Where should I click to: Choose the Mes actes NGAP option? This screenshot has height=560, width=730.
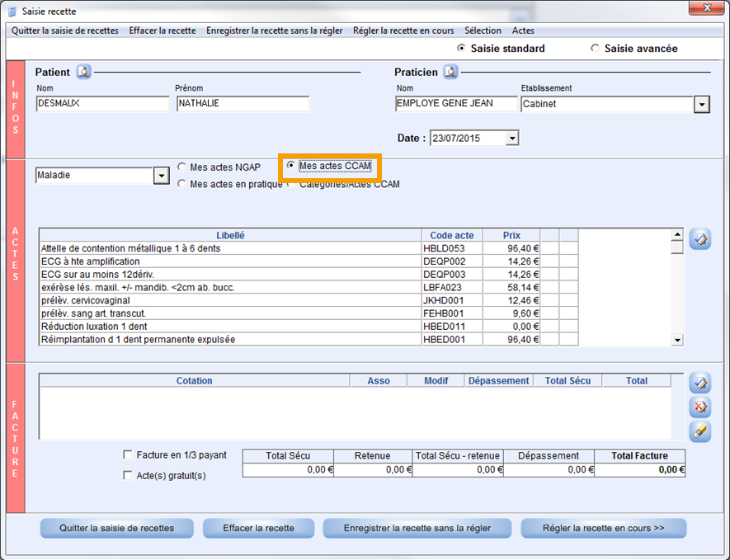(182, 167)
